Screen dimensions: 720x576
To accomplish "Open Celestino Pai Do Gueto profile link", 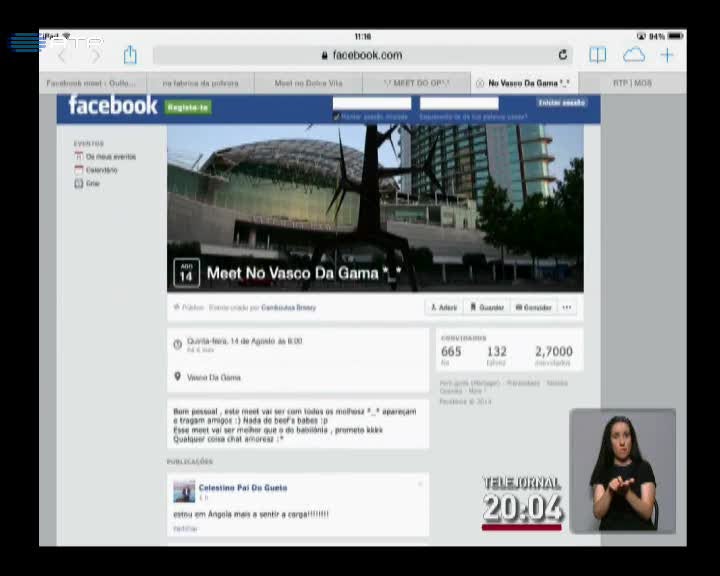I will 242,488.
